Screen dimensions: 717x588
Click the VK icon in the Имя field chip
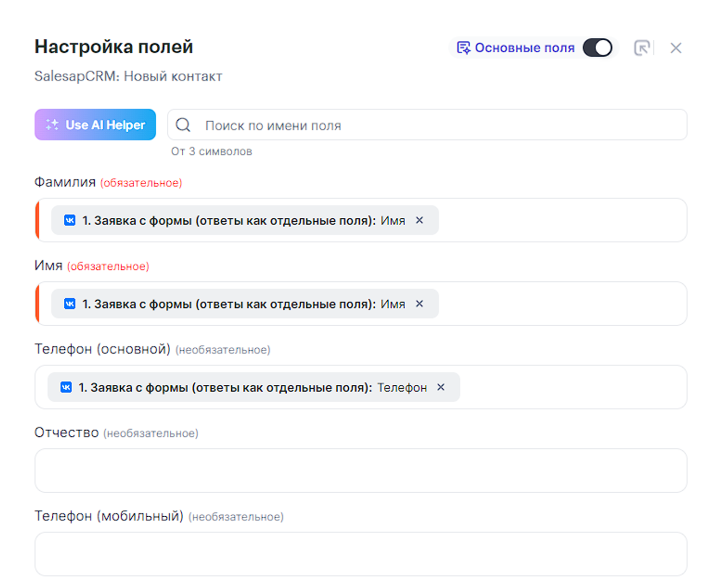[x=70, y=304]
